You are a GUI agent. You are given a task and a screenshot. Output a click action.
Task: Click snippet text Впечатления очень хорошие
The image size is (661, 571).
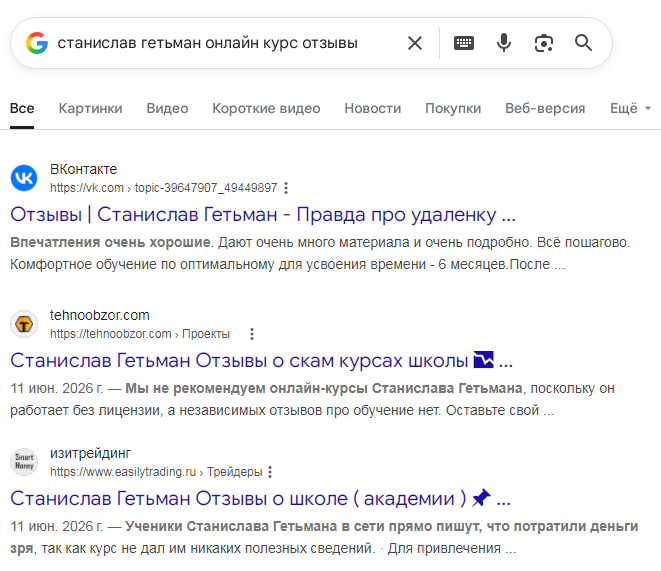pos(110,242)
